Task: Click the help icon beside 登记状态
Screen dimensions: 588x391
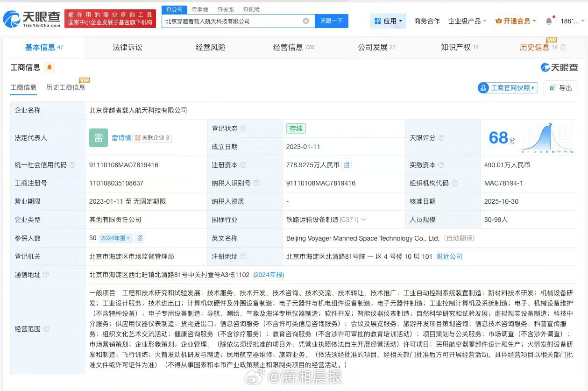Action: [243, 128]
